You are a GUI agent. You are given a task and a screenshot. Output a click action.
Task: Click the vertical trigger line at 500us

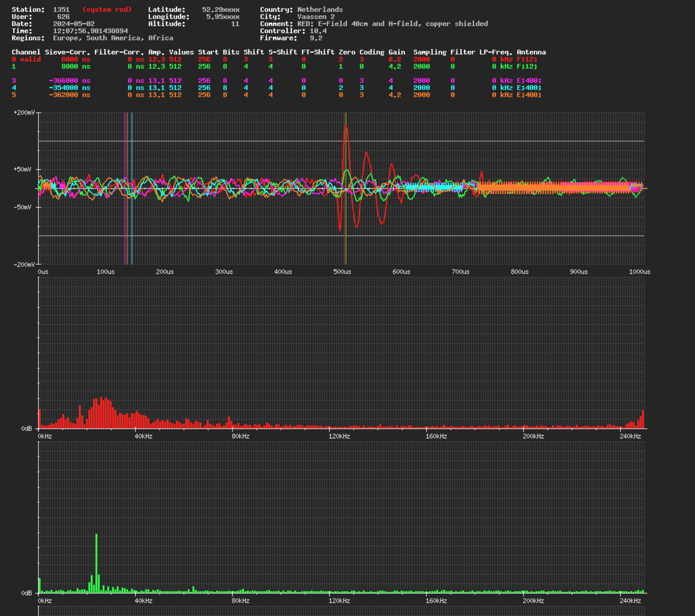point(345,188)
